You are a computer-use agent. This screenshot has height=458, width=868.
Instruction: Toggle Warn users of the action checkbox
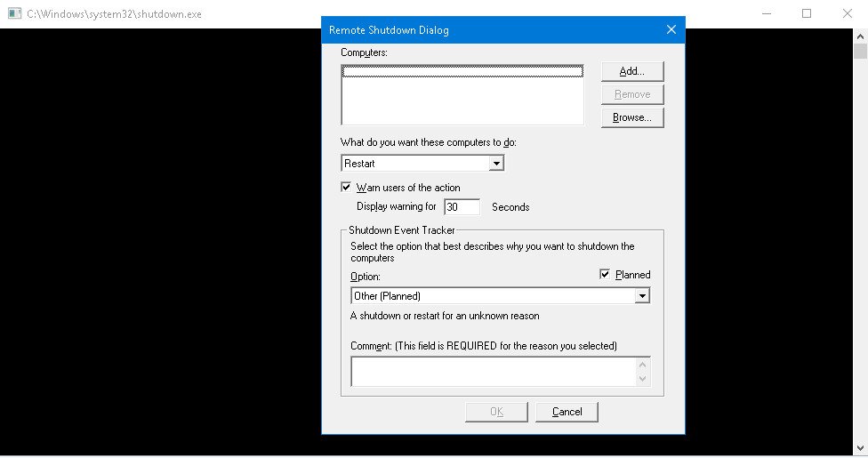347,188
